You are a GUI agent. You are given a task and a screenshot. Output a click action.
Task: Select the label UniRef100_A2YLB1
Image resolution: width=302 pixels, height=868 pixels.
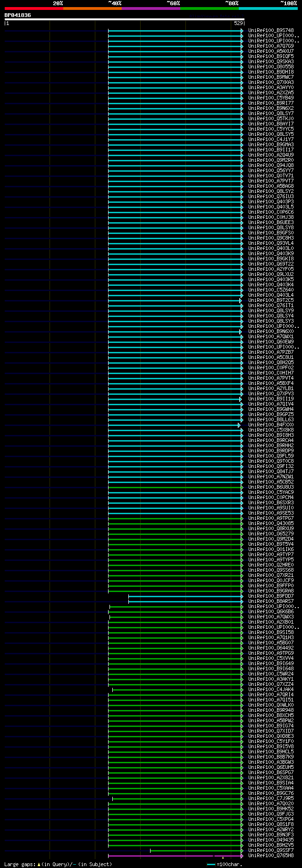[x=271, y=389]
